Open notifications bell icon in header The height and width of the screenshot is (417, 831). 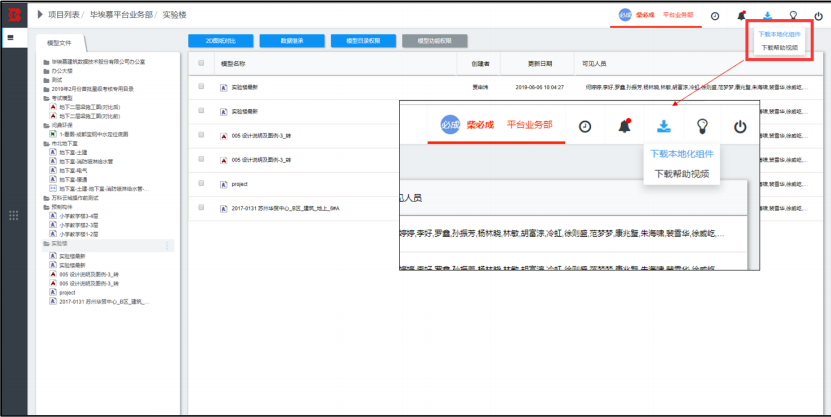coord(741,15)
